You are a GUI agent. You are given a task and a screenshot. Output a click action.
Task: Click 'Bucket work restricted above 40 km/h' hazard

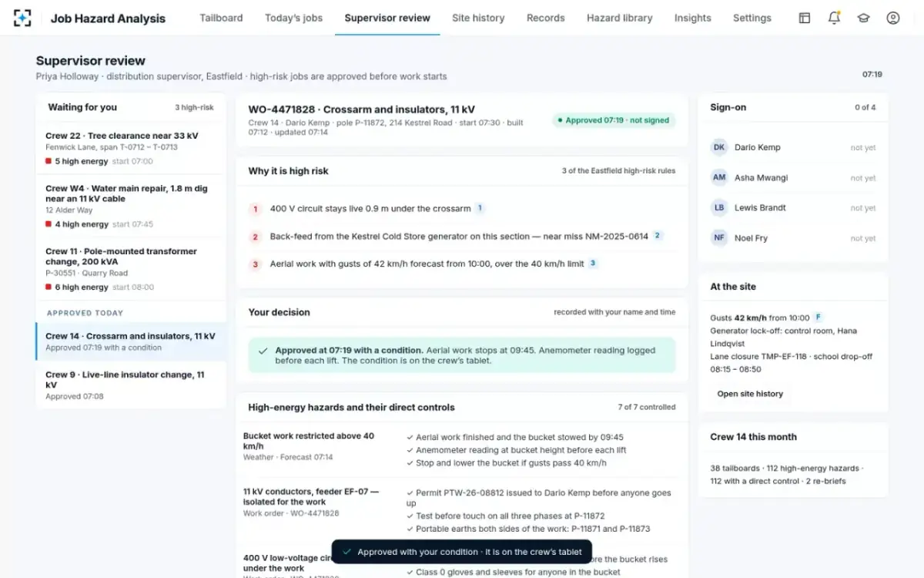coord(309,441)
